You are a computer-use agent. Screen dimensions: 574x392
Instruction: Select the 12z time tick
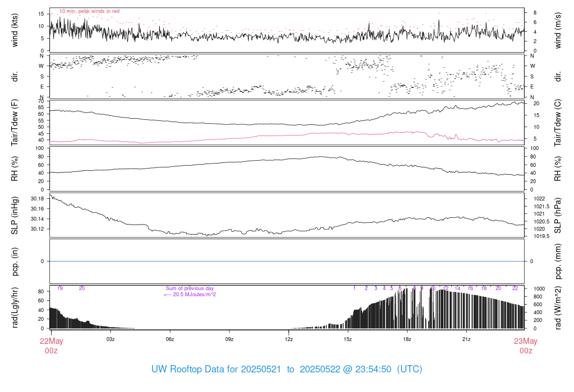pos(289,339)
